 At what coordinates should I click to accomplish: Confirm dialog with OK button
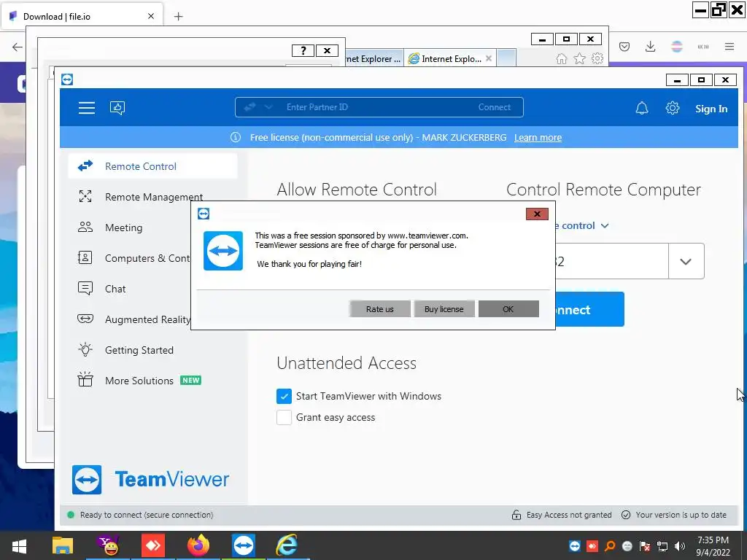coord(508,309)
